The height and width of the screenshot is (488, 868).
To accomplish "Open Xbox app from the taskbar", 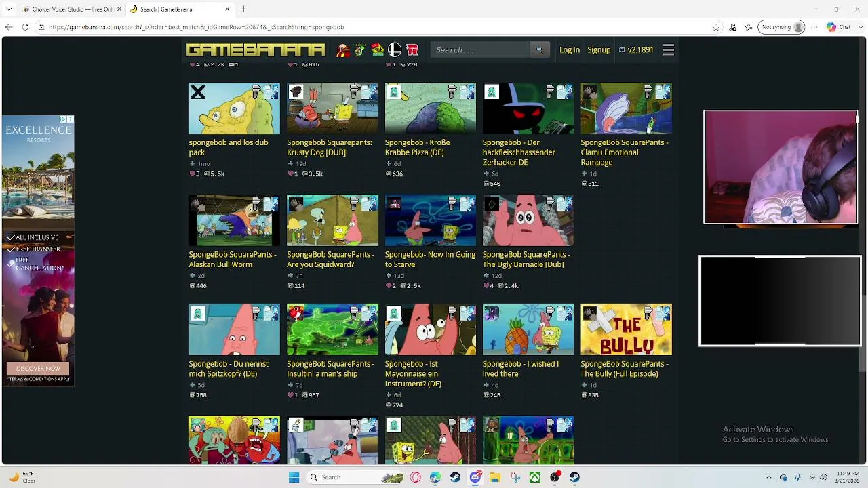I will point(535,477).
